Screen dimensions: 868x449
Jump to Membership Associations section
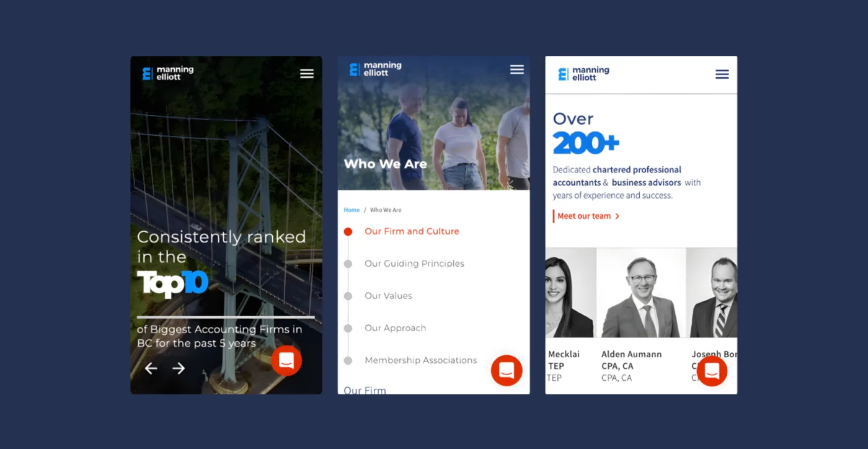click(420, 360)
